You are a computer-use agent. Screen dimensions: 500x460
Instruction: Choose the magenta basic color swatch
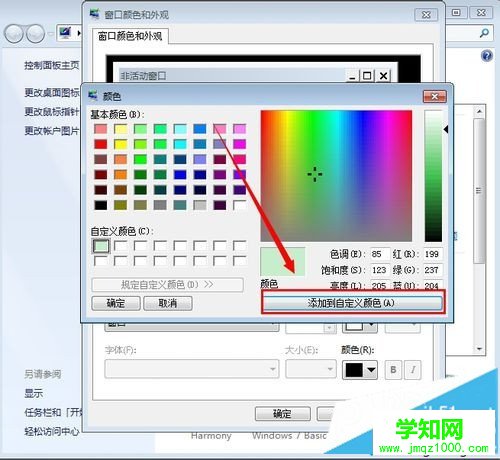tap(240, 144)
